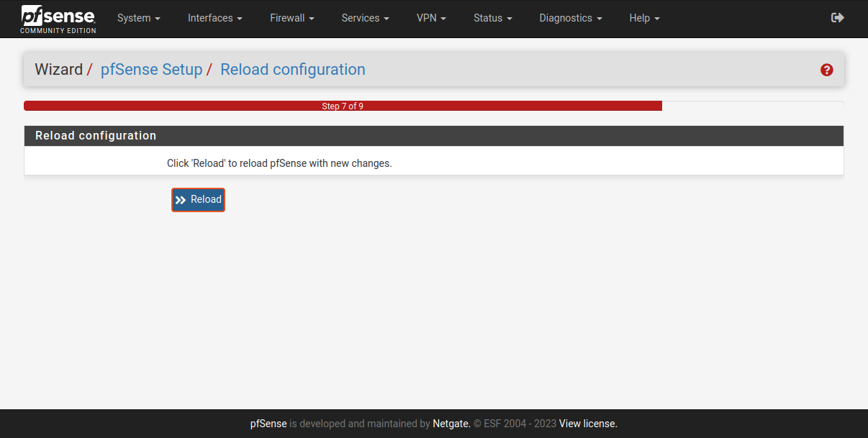Open the red help question mark icon

826,70
